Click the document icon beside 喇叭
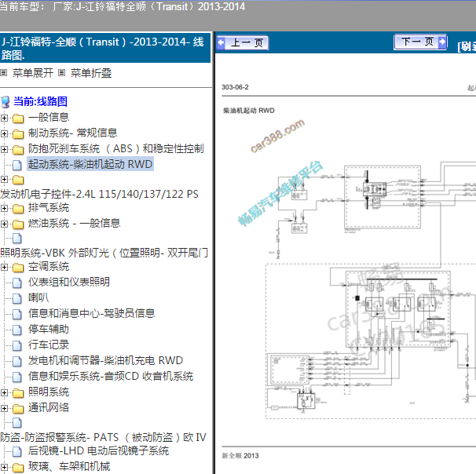Viewport: 476px width, 474px height. pos(17,298)
